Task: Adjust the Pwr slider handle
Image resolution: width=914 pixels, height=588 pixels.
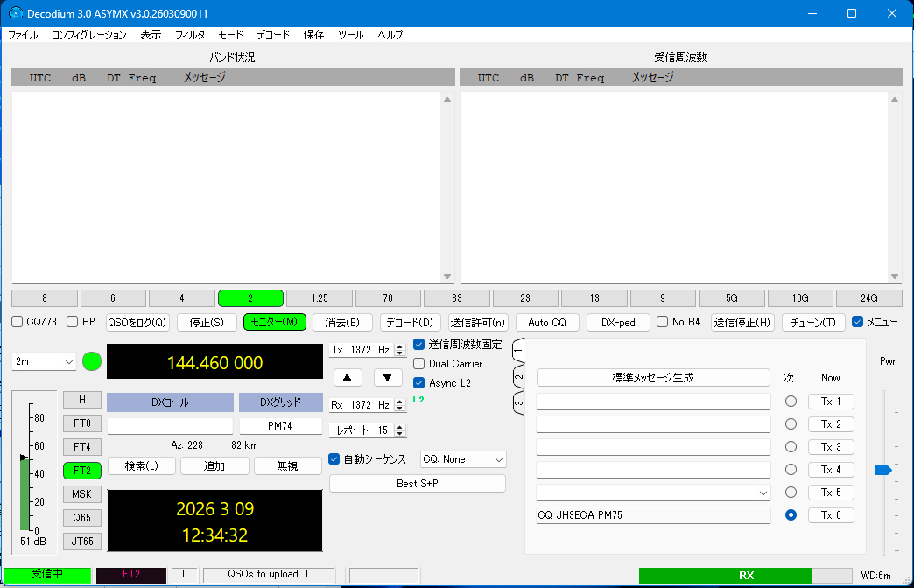Action: [x=882, y=471]
